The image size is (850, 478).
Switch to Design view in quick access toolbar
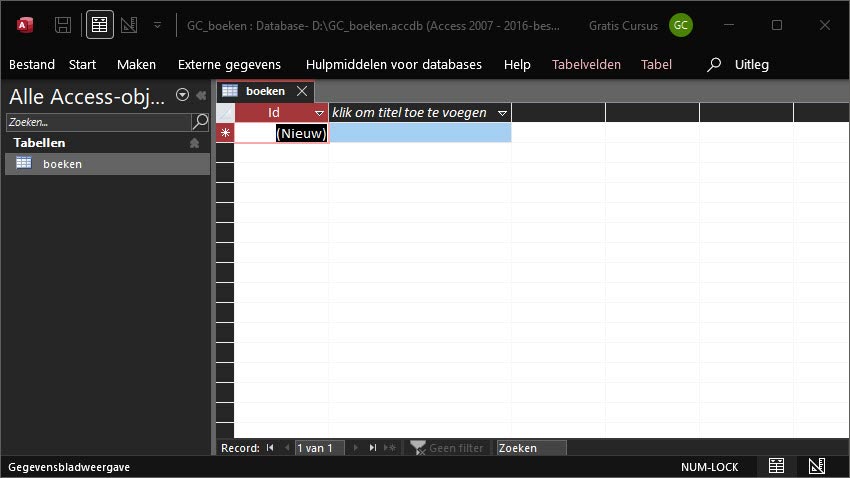click(x=129, y=25)
